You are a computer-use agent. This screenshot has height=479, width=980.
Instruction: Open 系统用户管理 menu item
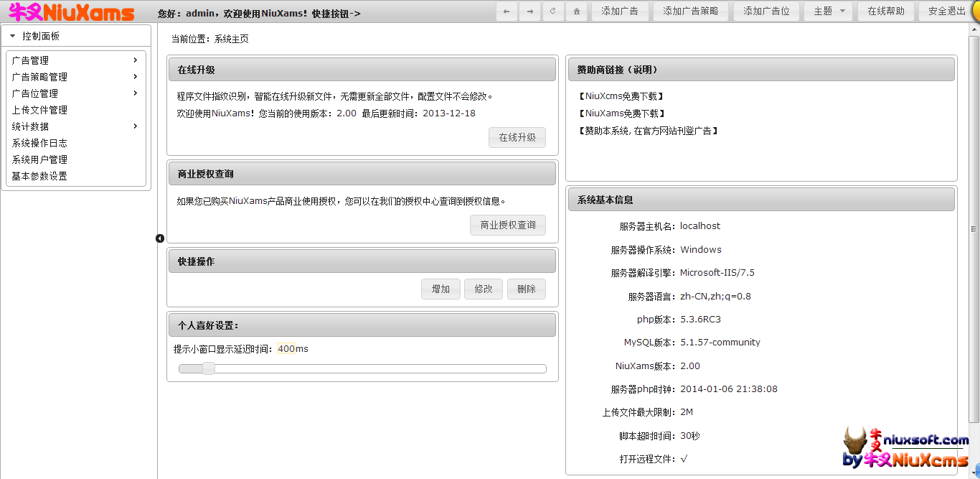39,159
